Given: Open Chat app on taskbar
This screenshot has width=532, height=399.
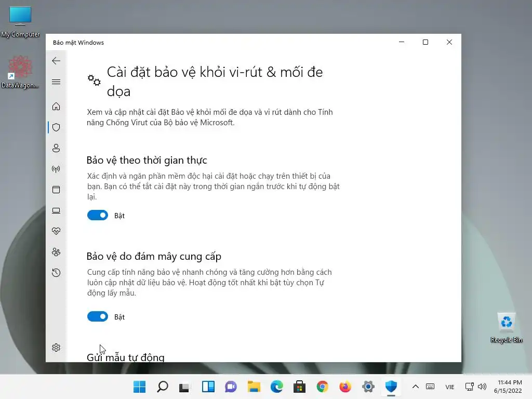Looking at the screenshot, I should point(231,387).
